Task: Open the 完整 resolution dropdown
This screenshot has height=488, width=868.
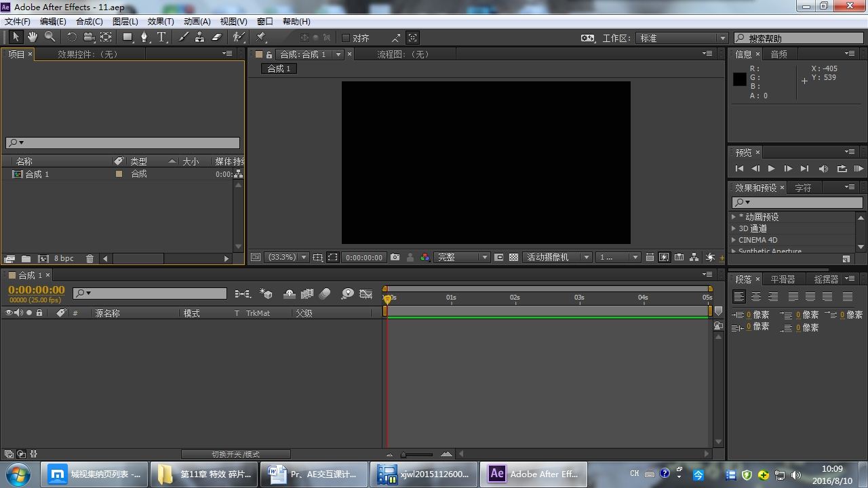Action: click(x=462, y=258)
